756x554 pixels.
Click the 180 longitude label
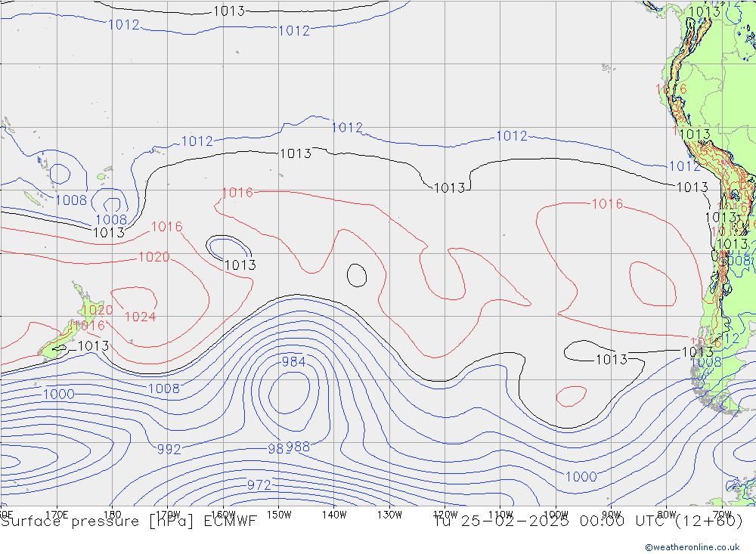pos(113,515)
